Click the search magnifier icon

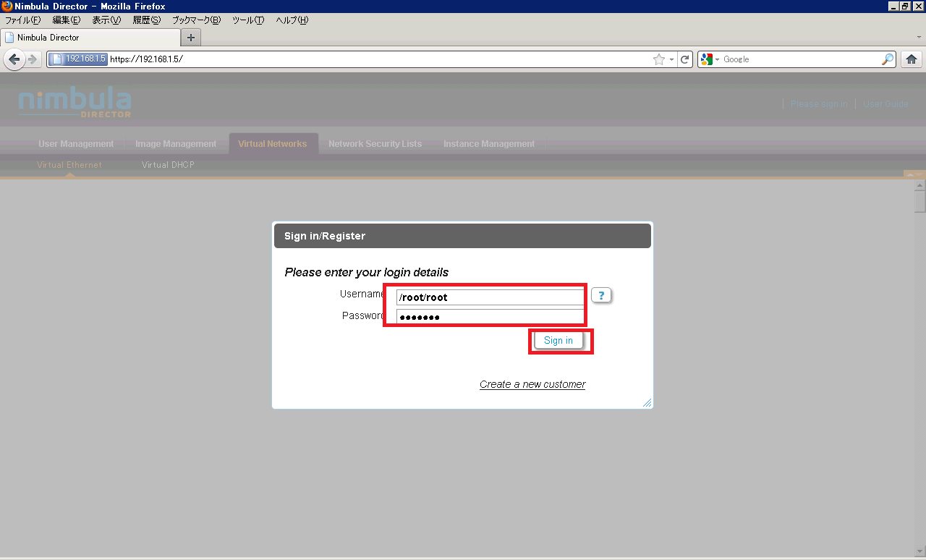tap(888, 59)
